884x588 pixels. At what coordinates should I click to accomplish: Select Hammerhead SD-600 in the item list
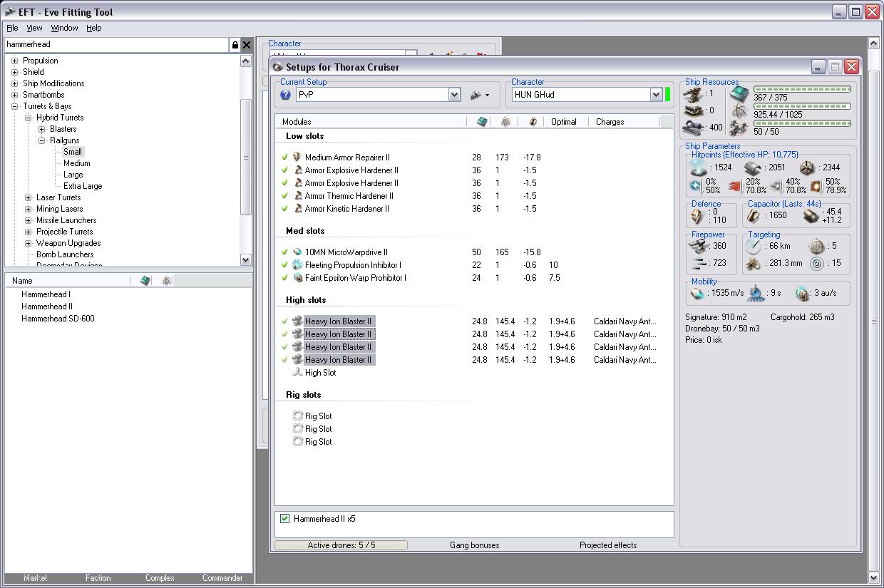pyautogui.click(x=58, y=319)
